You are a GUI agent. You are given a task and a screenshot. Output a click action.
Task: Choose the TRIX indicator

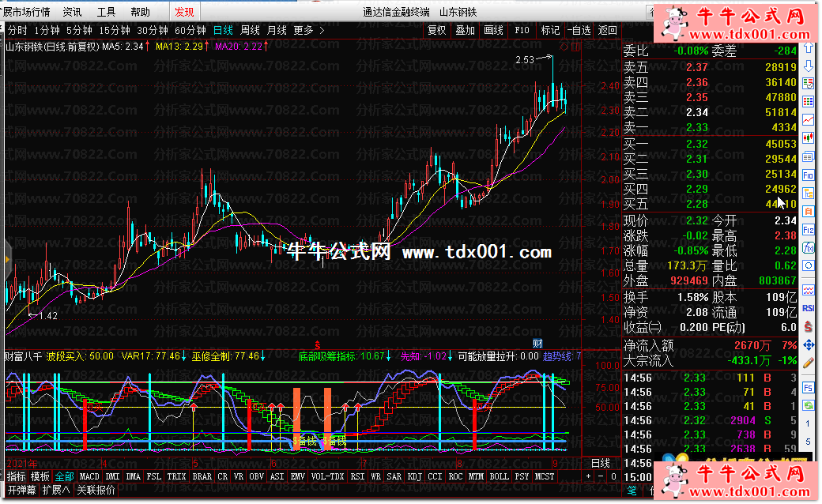(177, 476)
